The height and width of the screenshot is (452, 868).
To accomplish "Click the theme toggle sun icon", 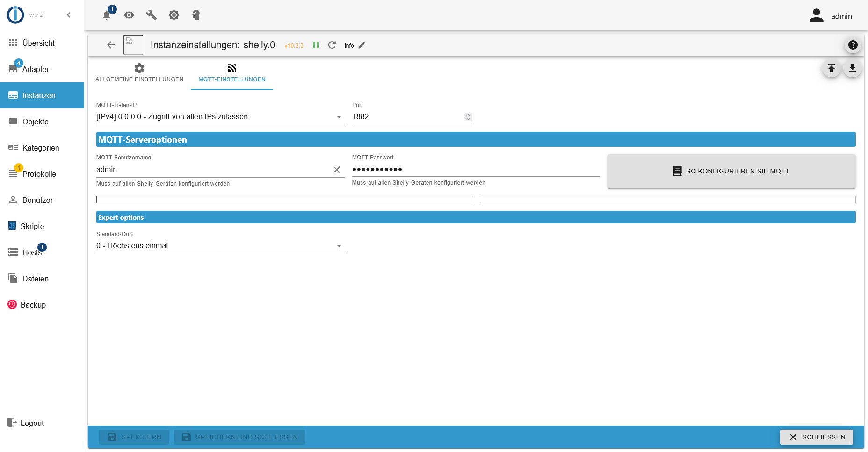I will 174,15.
